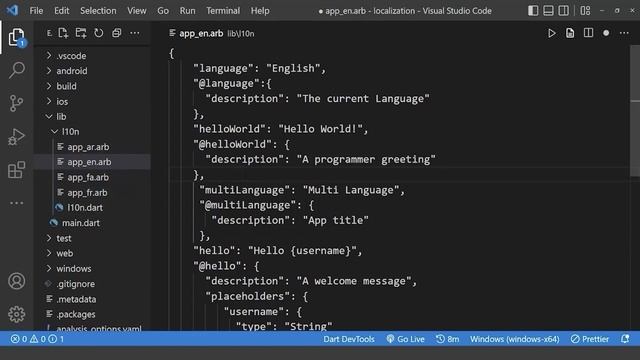Open the Extensions view
640x360 pixels.
click(16, 170)
